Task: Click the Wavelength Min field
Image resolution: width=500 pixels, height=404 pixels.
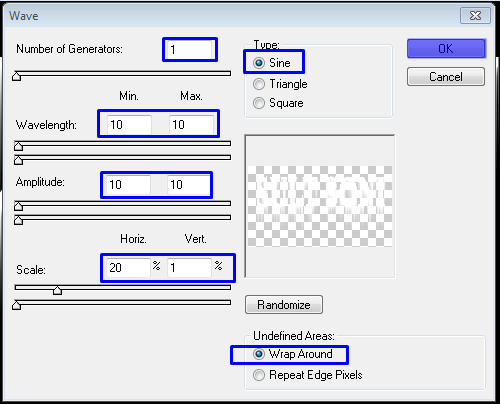Action: pos(129,125)
